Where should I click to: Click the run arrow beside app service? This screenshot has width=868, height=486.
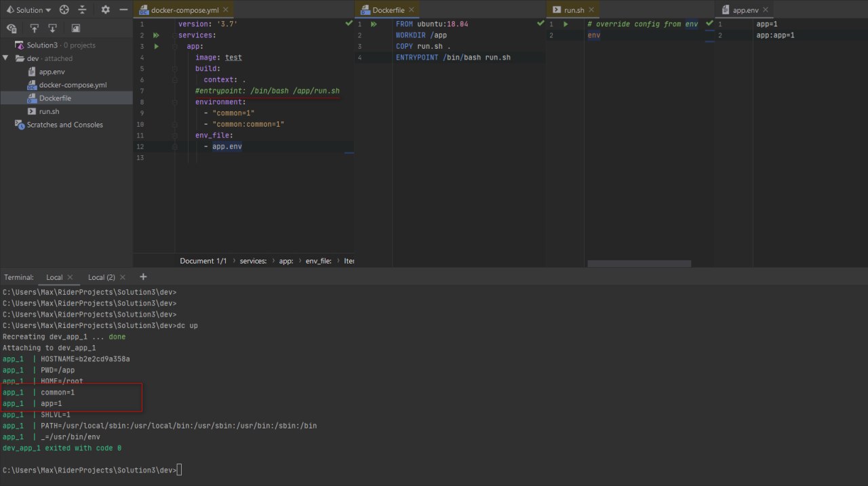[x=156, y=46]
